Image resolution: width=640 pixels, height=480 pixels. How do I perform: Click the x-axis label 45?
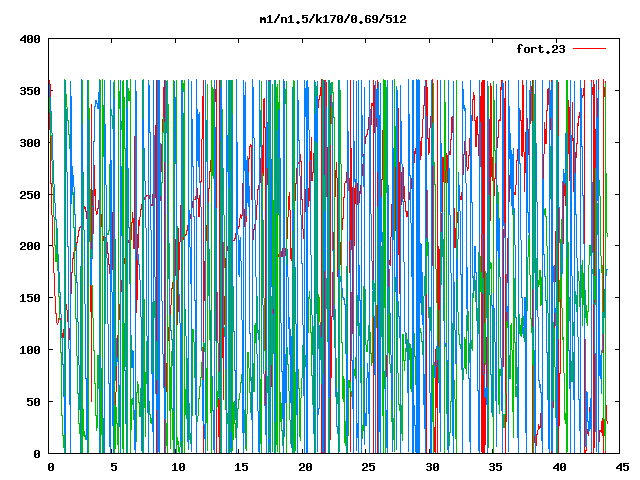(x=622, y=467)
